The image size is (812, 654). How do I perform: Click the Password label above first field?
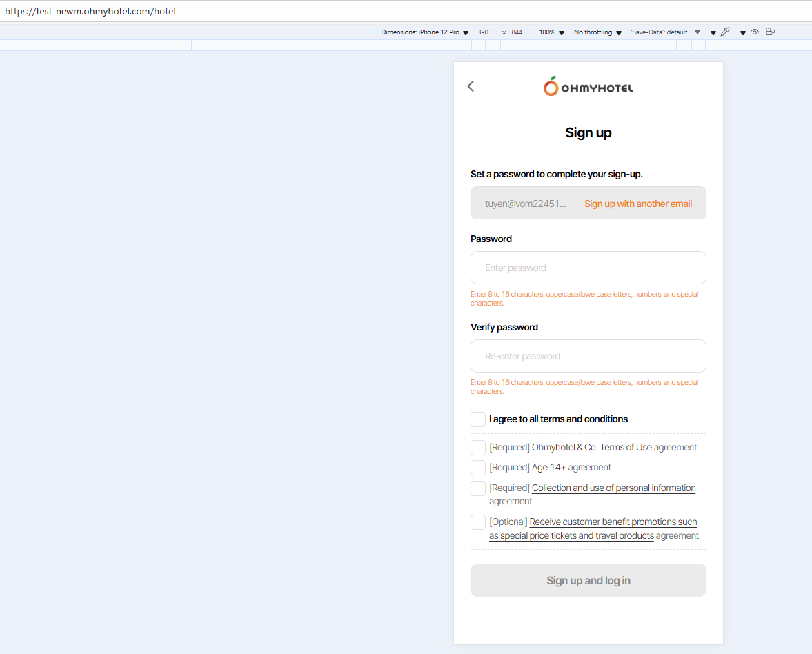491,239
